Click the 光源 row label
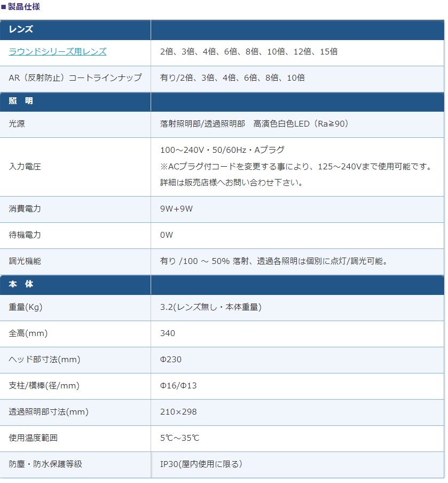 [x=17, y=124]
